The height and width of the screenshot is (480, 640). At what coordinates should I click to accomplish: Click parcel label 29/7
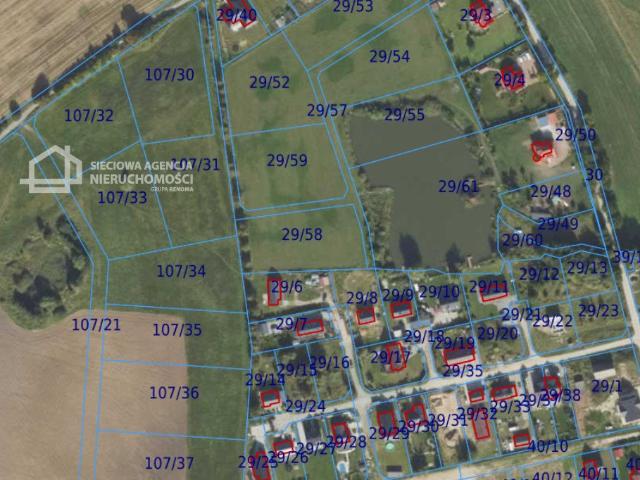[x=291, y=324]
